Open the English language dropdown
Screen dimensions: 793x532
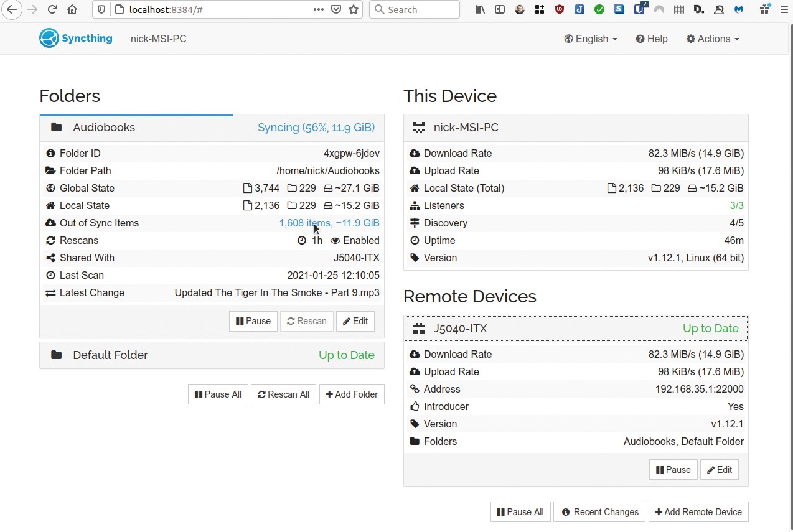tap(591, 39)
